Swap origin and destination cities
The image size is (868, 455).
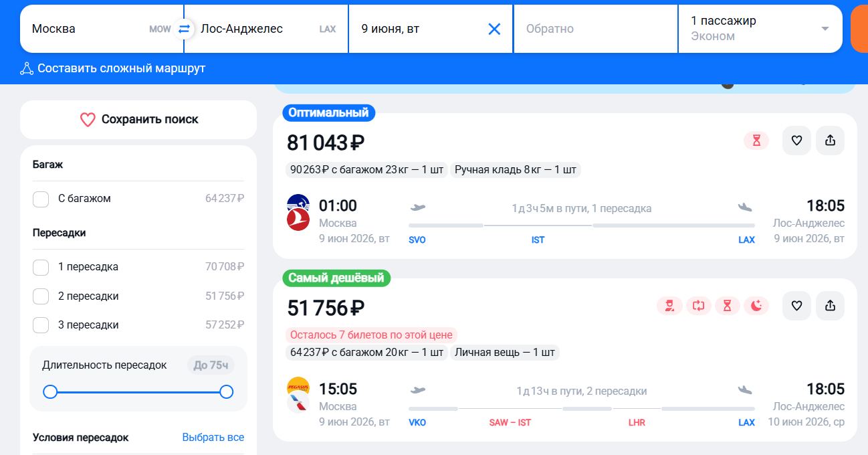184,29
